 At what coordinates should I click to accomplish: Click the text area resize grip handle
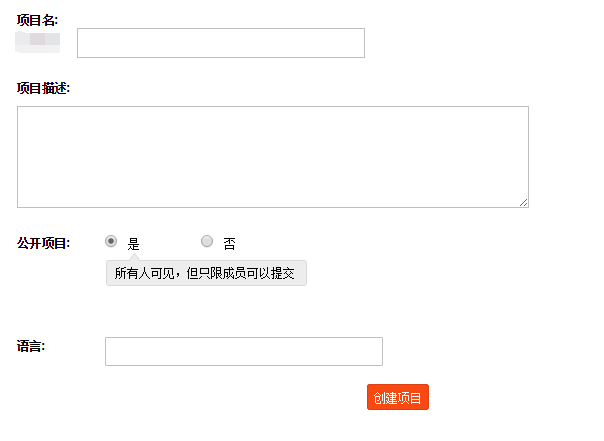coord(523,203)
